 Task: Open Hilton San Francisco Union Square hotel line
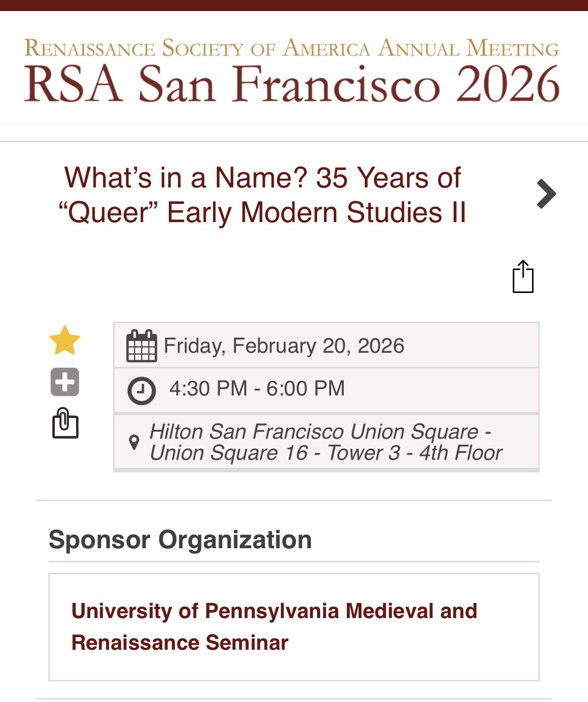[x=320, y=432]
